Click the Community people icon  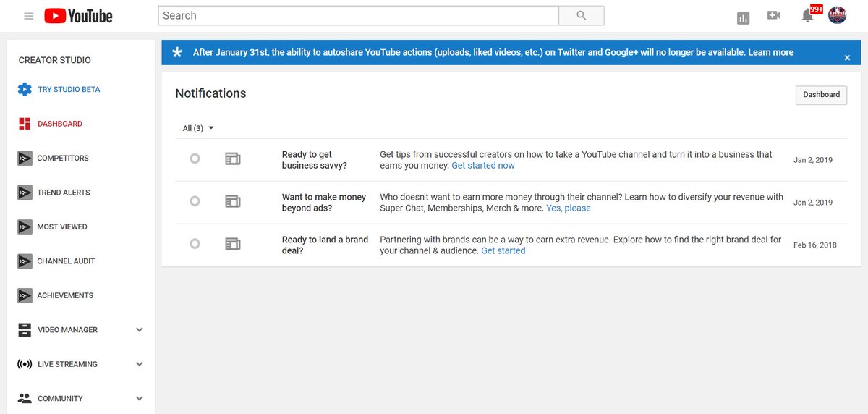point(25,399)
